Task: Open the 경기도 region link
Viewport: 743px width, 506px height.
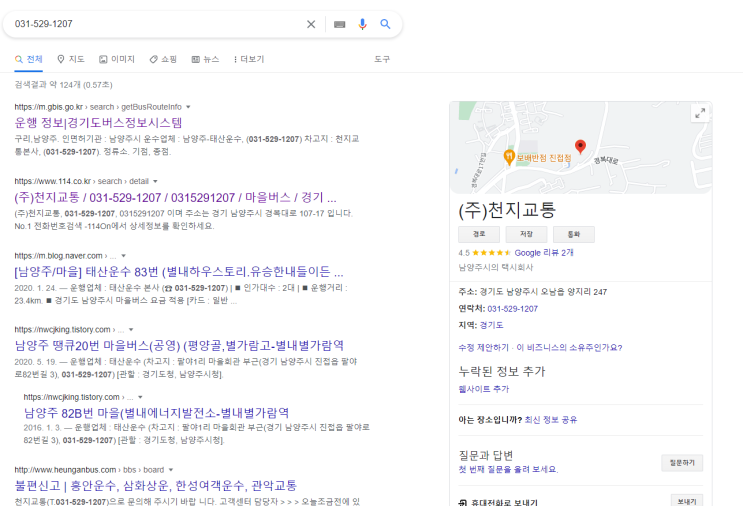Action: coord(491,325)
